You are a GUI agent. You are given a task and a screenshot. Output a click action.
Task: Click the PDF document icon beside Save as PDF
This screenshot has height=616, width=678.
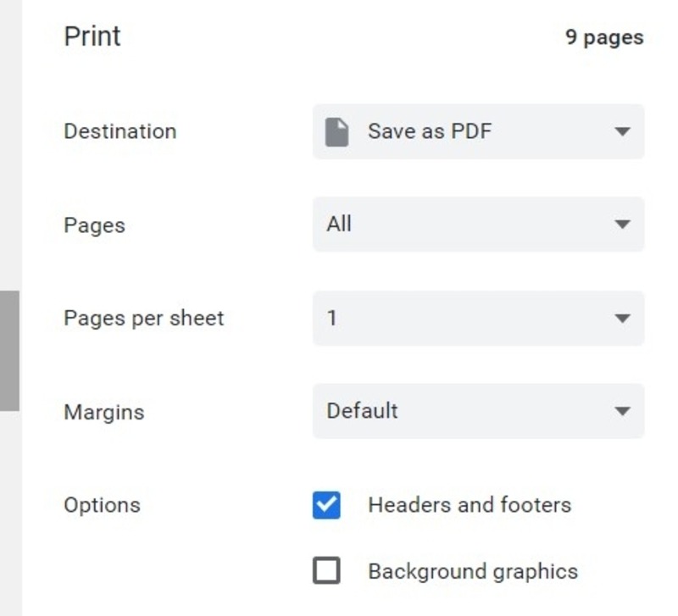(339, 131)
